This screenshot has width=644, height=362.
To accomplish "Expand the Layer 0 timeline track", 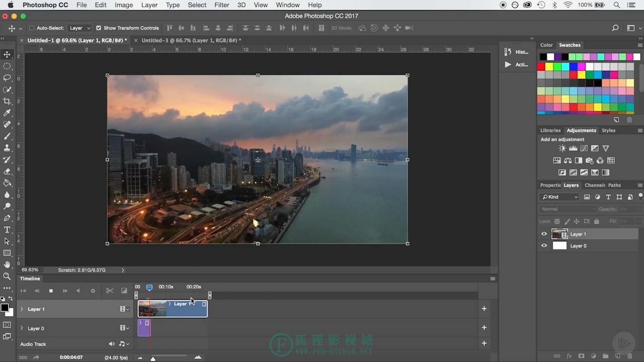I will pyautogui.click(x=22, y=328).
